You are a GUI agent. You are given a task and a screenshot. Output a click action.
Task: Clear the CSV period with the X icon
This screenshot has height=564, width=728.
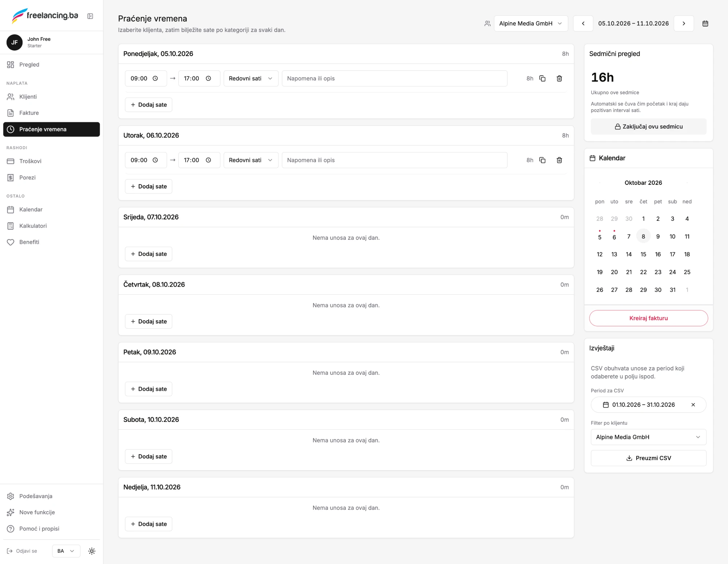[x=693, y=405]
